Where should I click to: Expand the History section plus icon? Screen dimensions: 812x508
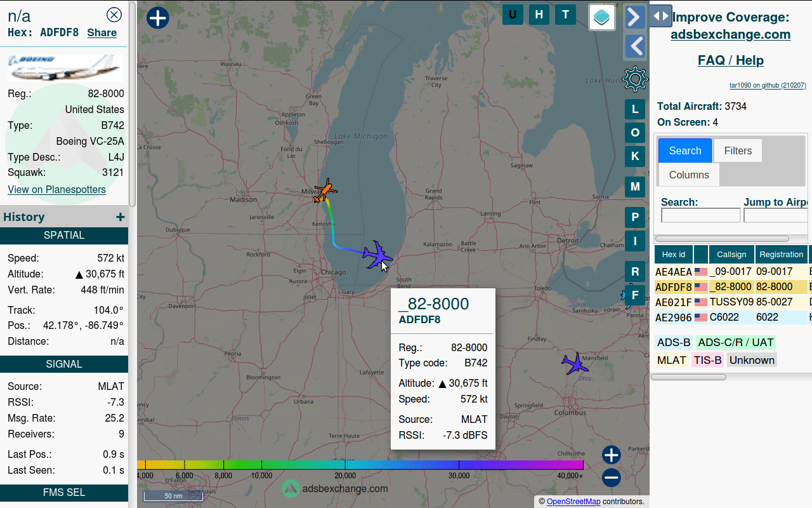point(120,217)
